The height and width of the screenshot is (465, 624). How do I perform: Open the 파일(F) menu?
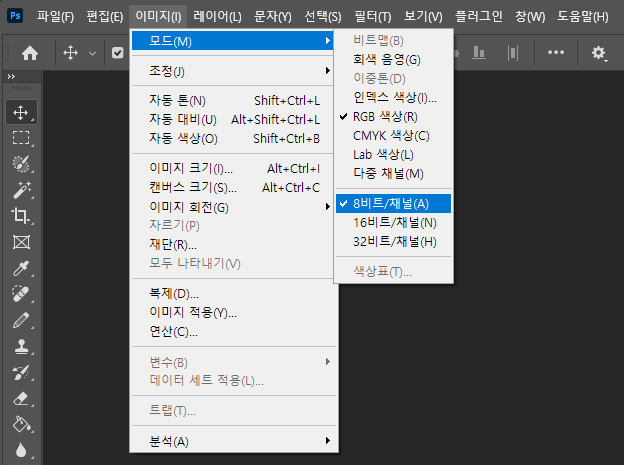(x=55, y=16)
